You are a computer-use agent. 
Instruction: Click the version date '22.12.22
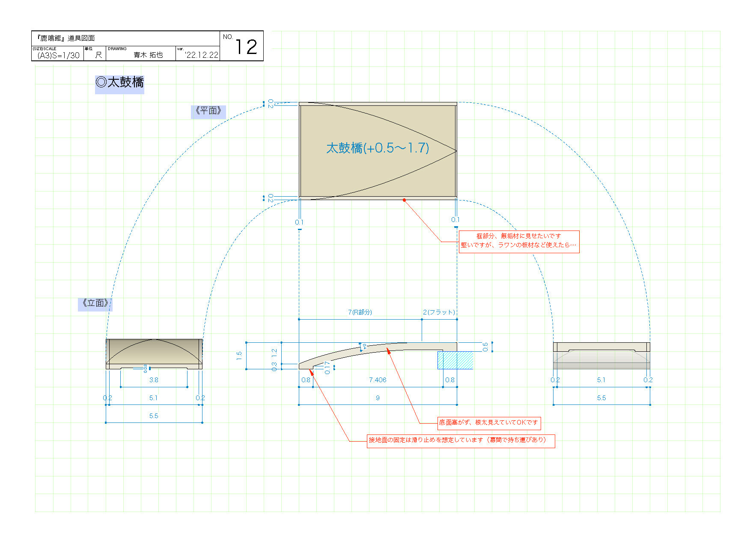pyautogui.click(x=201, y=55)
